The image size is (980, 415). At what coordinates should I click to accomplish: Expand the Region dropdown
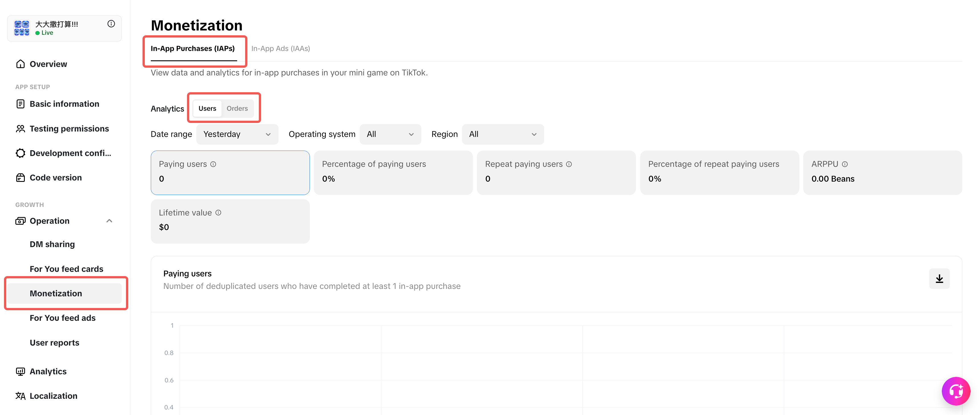(x=503, y=134)
